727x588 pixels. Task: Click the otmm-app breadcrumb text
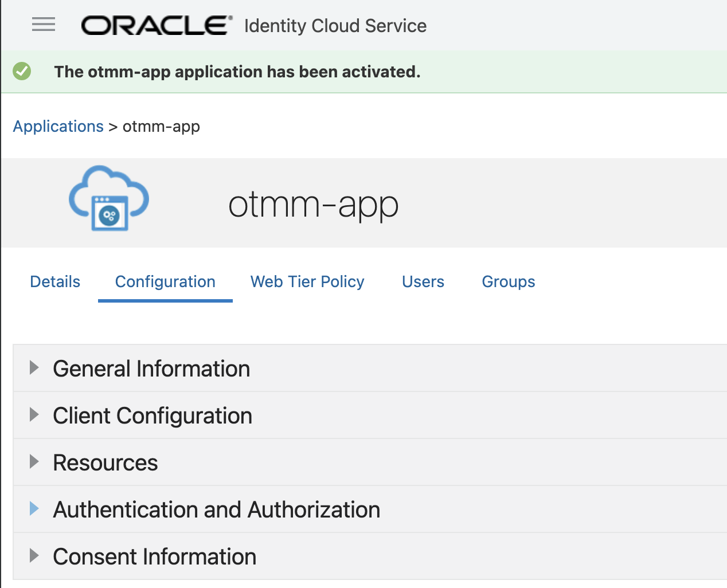[x=161, y=126]
